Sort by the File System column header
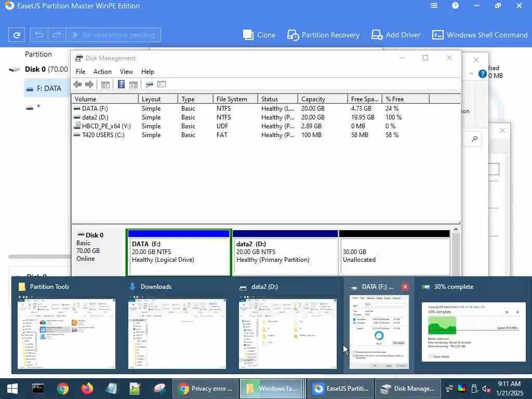Viewport: 532px width, 399px height. tap(235, 99)
